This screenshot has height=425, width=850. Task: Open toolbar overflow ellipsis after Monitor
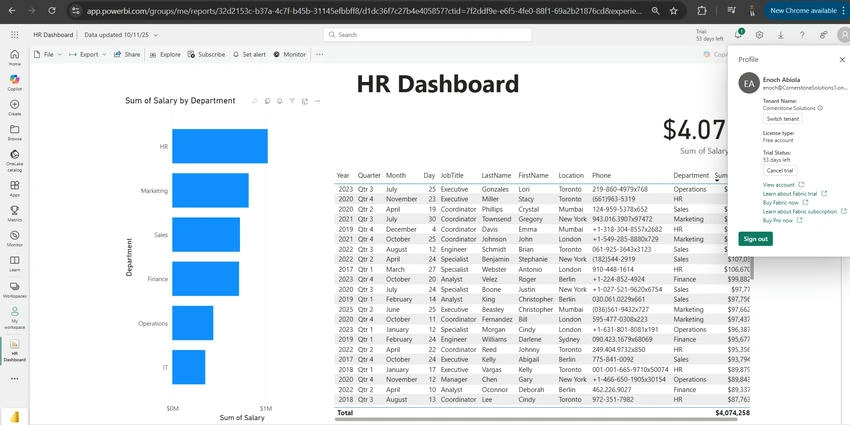coord(319,54)
